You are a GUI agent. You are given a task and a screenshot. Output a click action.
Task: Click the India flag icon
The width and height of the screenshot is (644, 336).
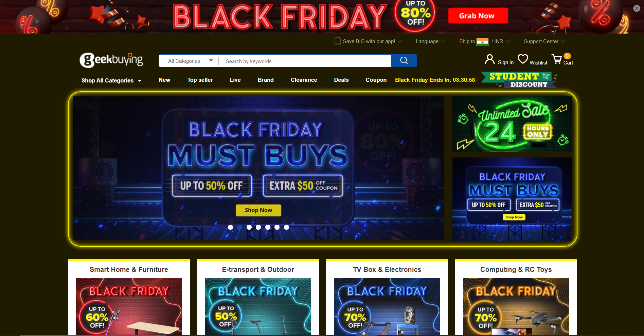(x=482, y=42)
